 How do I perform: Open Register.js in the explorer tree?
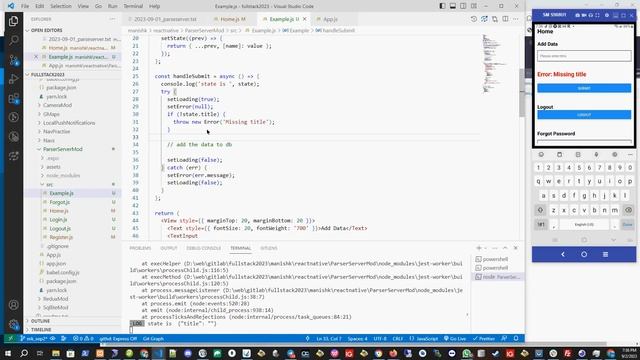tap(61, 237)
